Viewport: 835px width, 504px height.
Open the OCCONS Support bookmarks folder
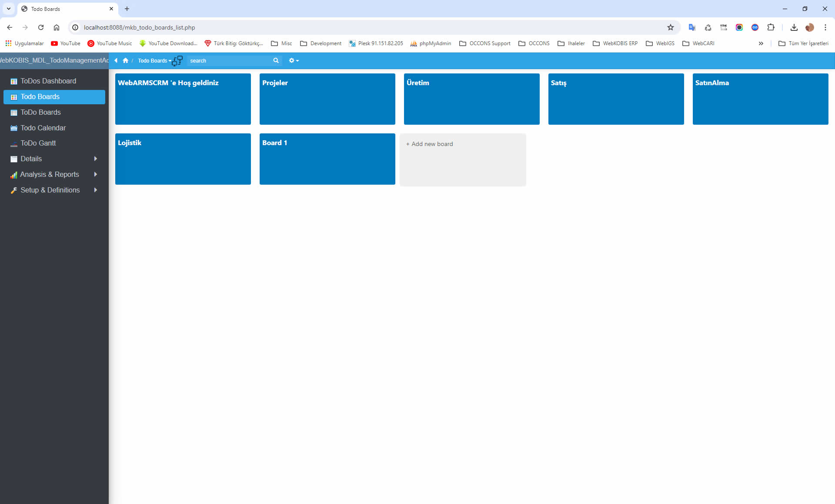(x=485, y=43)
